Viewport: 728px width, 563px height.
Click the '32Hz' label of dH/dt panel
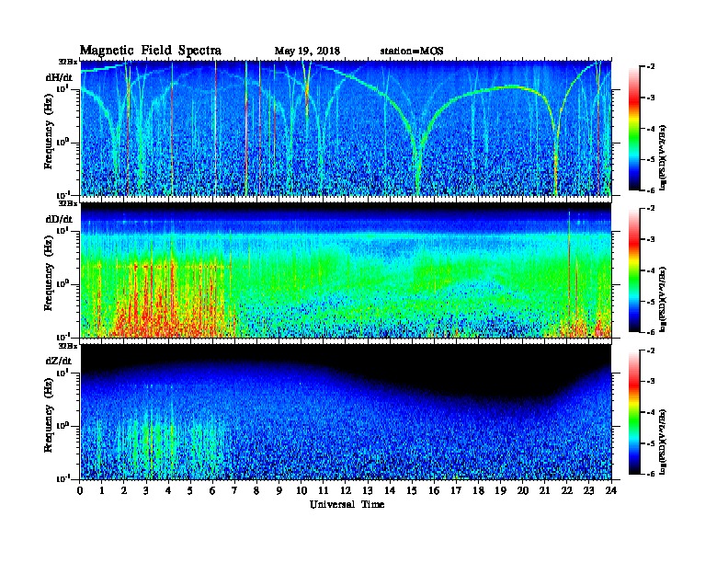tap(68, 62)
